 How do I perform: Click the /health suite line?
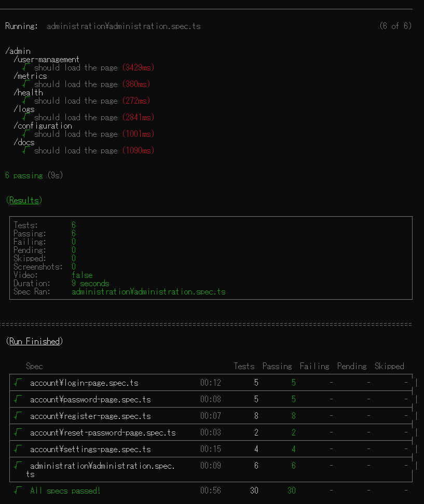click(x=29, y=93)
